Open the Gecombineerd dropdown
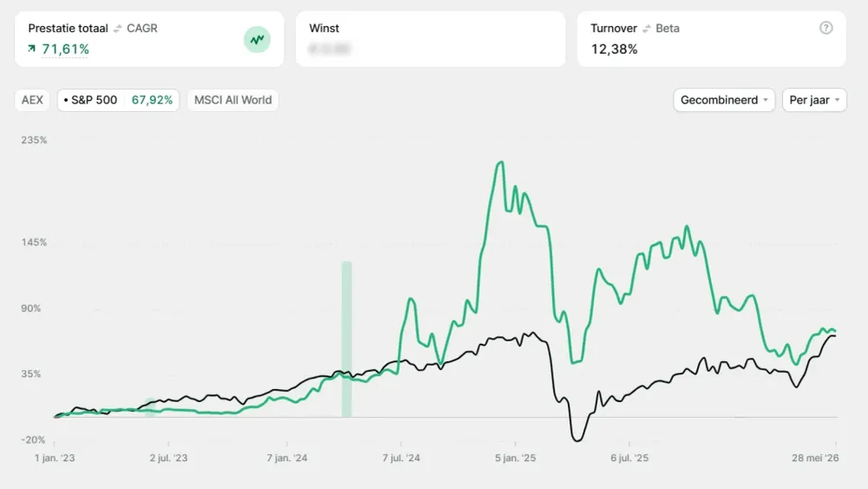 [724, 100]
